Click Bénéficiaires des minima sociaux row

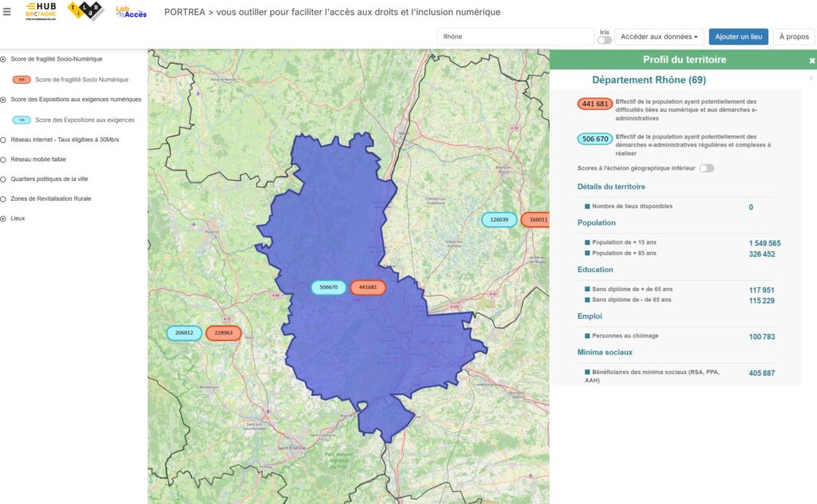[680, 376]
